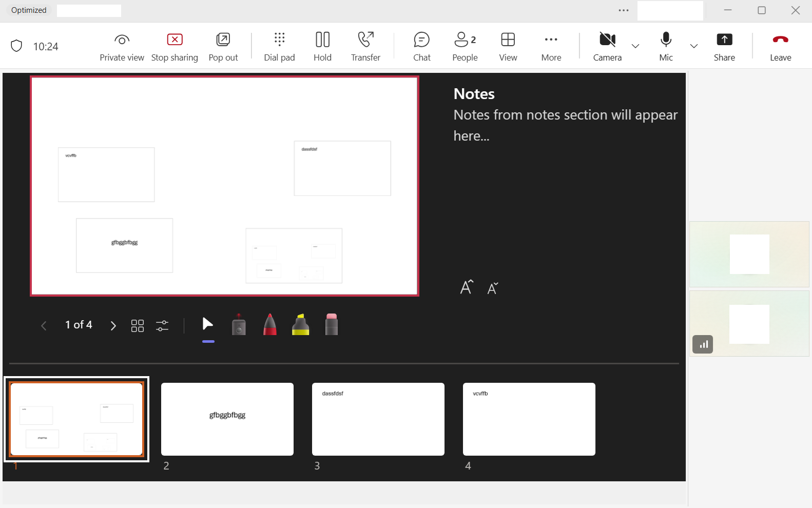Open the Share content tray
The width and height of the screenshot is (812, 508).
click(x=724, y=47)
